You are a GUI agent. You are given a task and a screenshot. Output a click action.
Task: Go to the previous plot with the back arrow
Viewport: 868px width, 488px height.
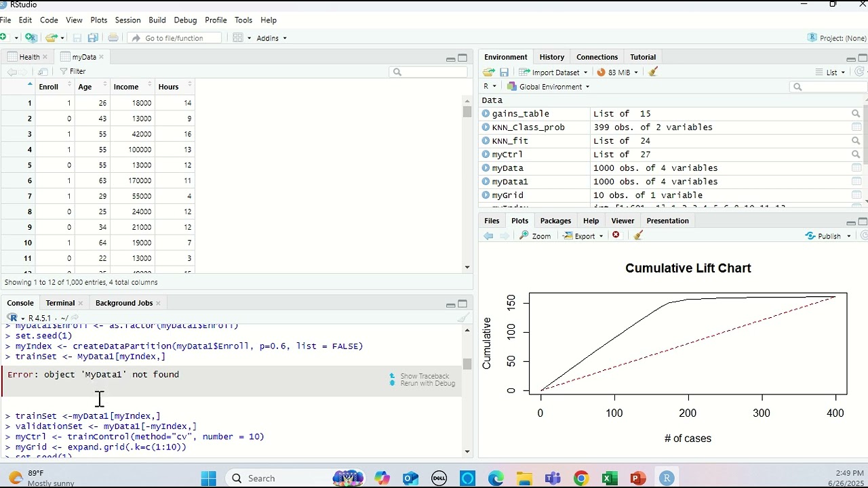pyautogui.click(x=488, y=236)
